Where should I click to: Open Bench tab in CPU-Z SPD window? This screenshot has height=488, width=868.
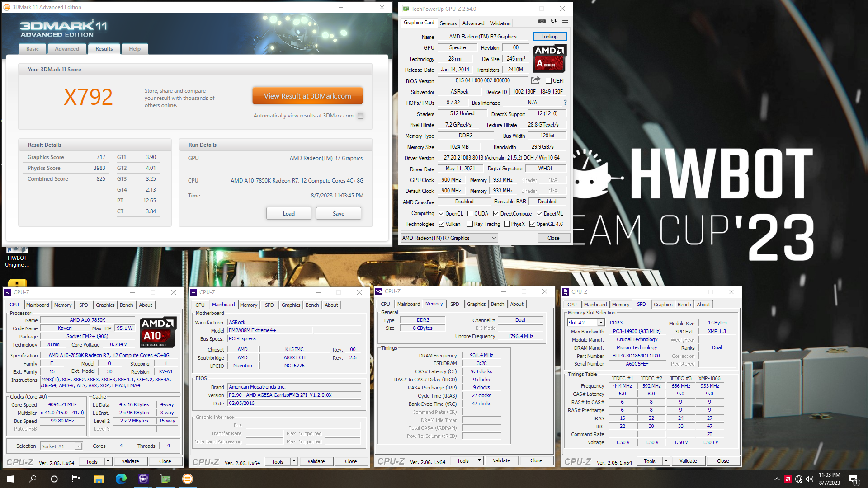(684, 305)
